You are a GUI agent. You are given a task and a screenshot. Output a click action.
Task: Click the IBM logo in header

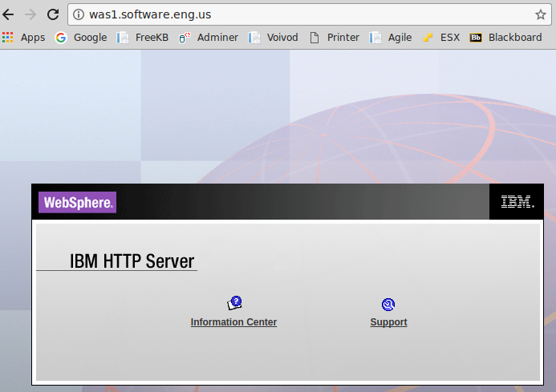(x=517, y=202)
